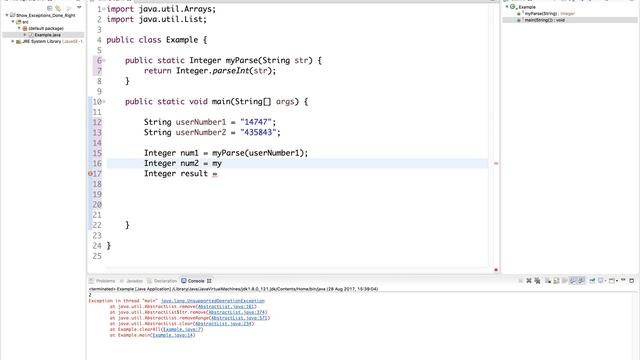Open Display Selected Console dropdown arrow
The image size is (640, 360).
point(606,281)
